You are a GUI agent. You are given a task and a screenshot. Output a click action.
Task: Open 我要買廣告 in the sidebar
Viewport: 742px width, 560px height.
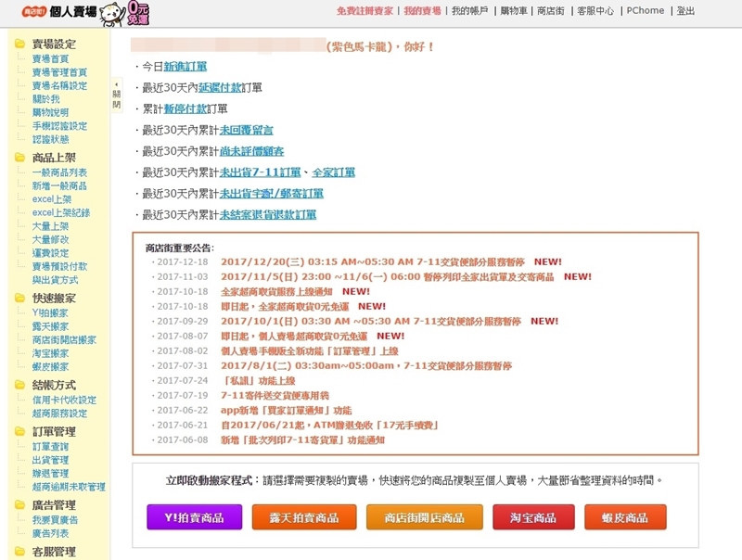pyautogui.click(x=55, y=520)
